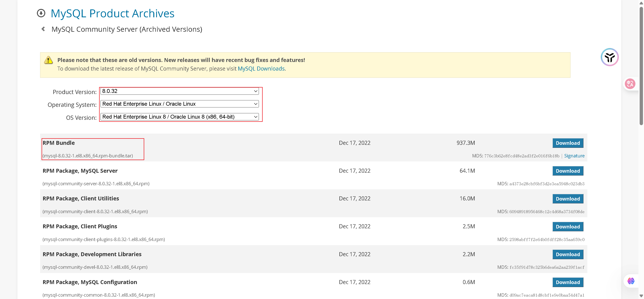The height and width of the screenshot is (299, 644).
Task: Click filename mysql-community-client-8.0.32-1.el8.x86_64.rpm
Action: 95,212
